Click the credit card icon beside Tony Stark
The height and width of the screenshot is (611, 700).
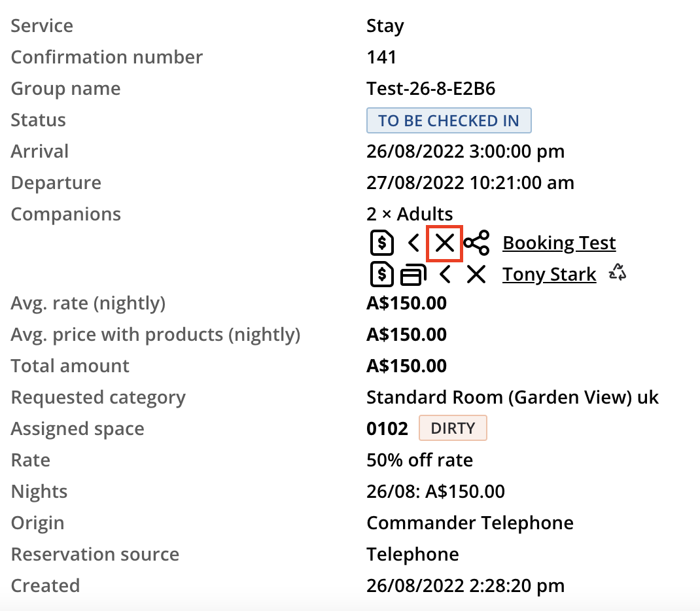coord(413,274)
